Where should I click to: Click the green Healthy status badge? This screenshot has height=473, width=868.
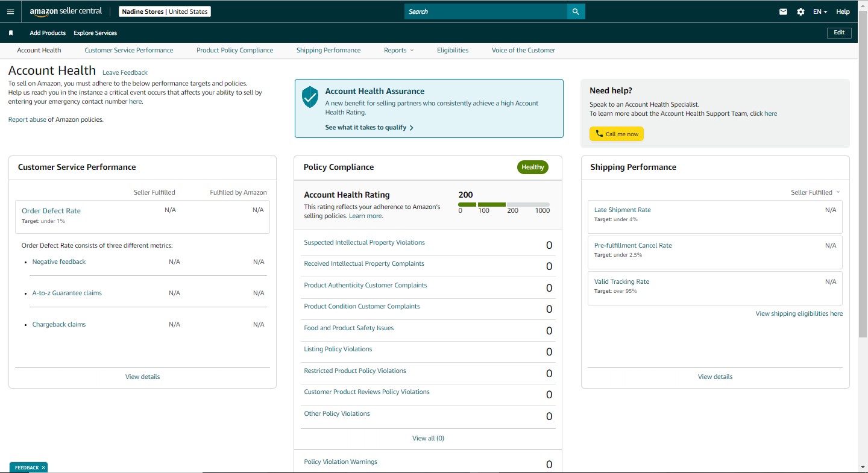(x=533, y=167)
